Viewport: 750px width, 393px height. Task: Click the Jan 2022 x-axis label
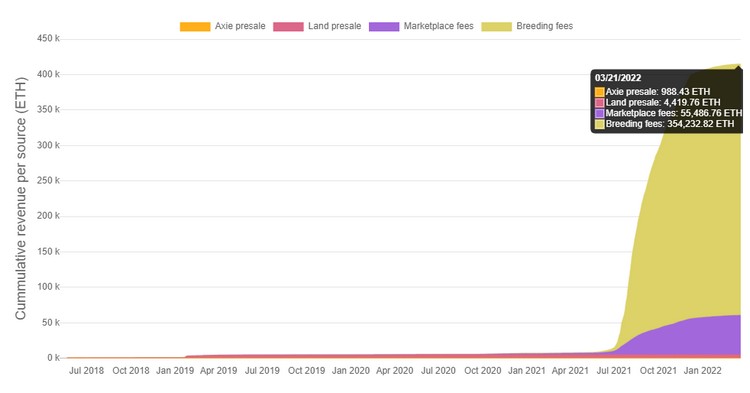click(702, 371)
